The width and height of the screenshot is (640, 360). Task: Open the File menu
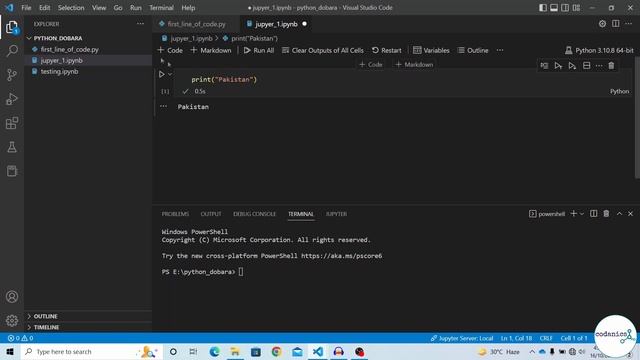[26, 8]
